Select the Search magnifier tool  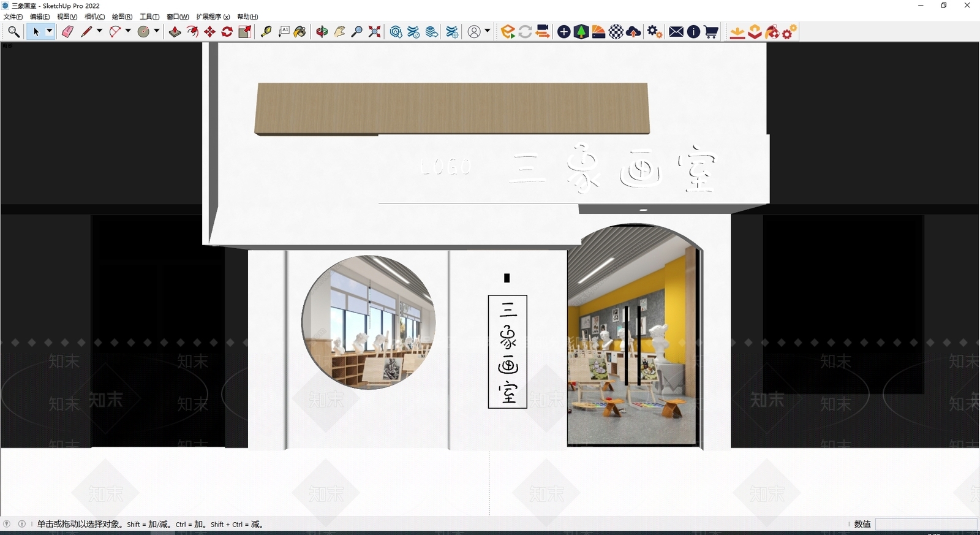(13, 32)
